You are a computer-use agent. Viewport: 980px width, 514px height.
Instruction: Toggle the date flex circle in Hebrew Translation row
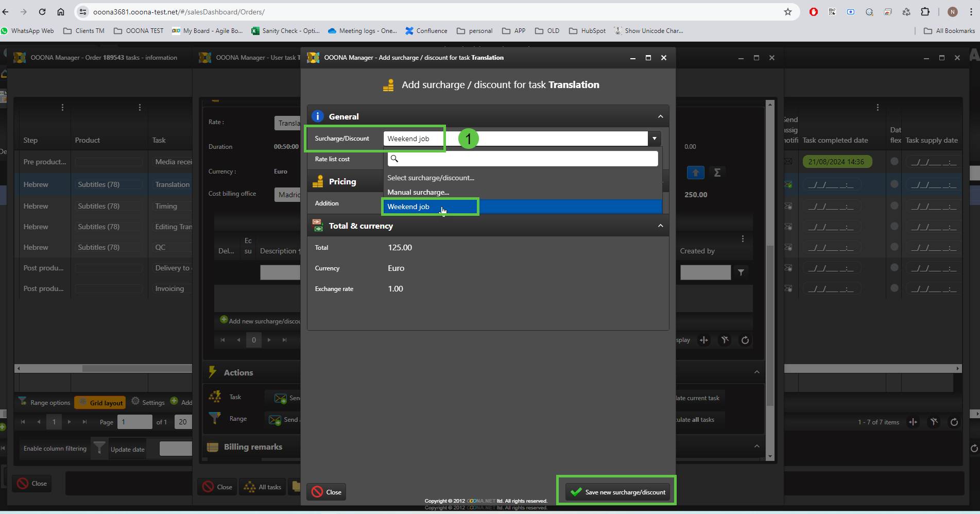(x=895, y=184)
